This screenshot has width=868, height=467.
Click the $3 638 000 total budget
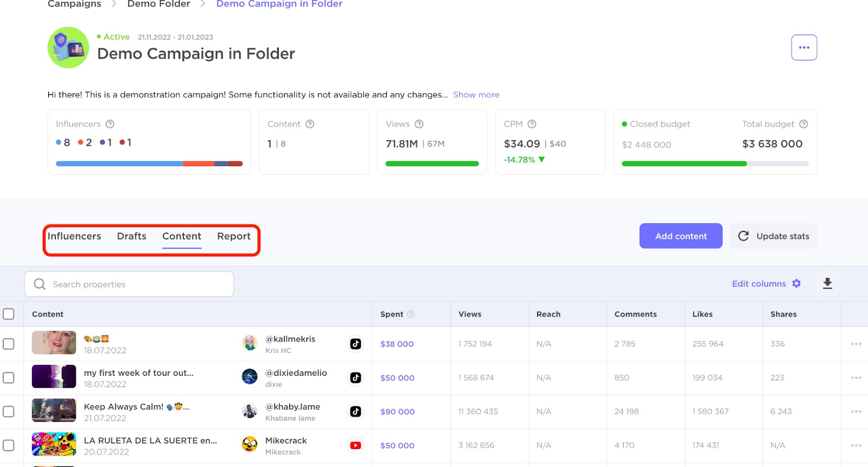click(x=772, y=144)
